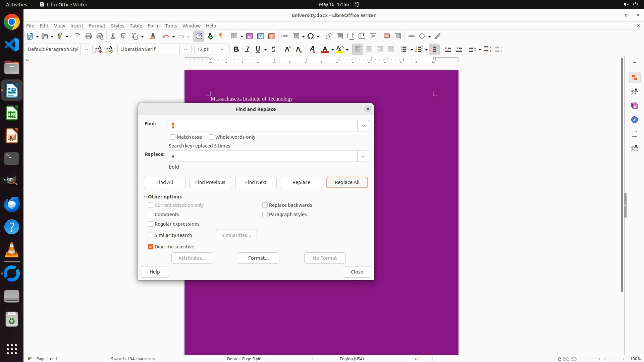Click the Insert Special Character icon
Screen dimensions: 644x362
click(311, 36)
